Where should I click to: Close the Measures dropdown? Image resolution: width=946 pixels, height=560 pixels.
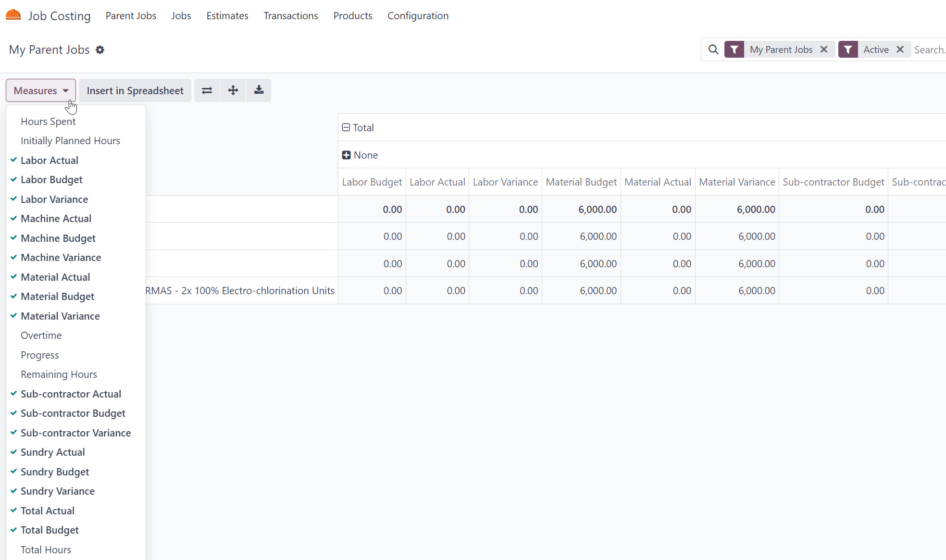pos(41,90)
